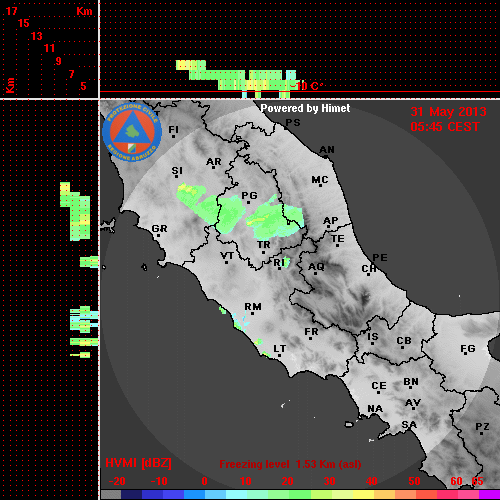Click the FR city label
The image size is (500, 500).
click(x=311, y=332)
